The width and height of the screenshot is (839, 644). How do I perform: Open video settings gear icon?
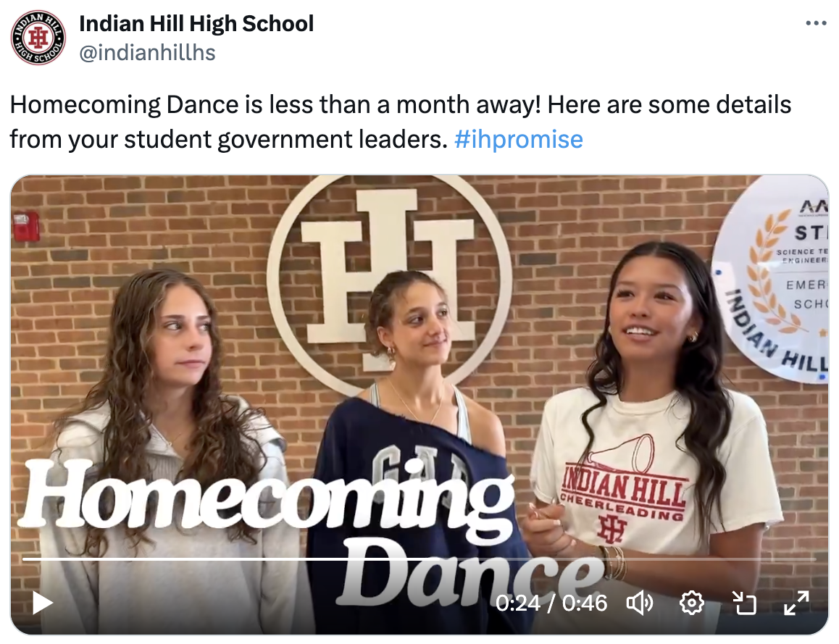point(691,603)
